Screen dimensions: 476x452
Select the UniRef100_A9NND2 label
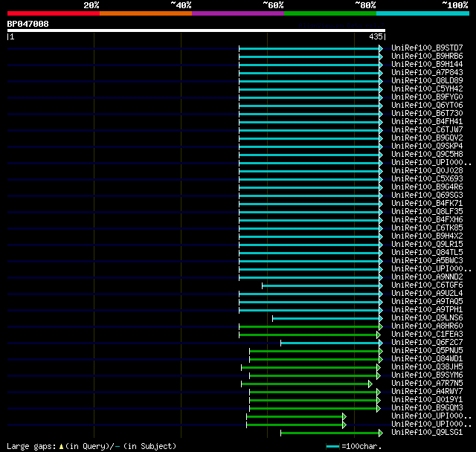coord(427,277)
